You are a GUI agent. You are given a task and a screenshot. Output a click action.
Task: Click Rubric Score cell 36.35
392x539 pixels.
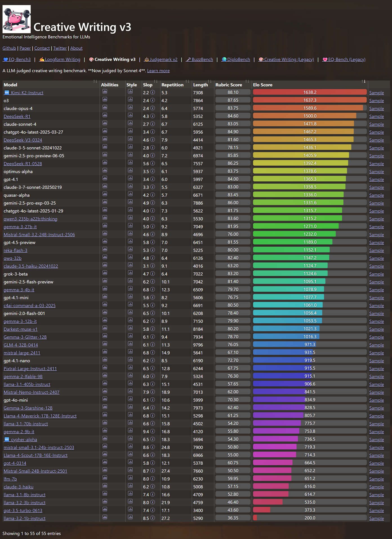pyautogui.click(x=233, y=518)
